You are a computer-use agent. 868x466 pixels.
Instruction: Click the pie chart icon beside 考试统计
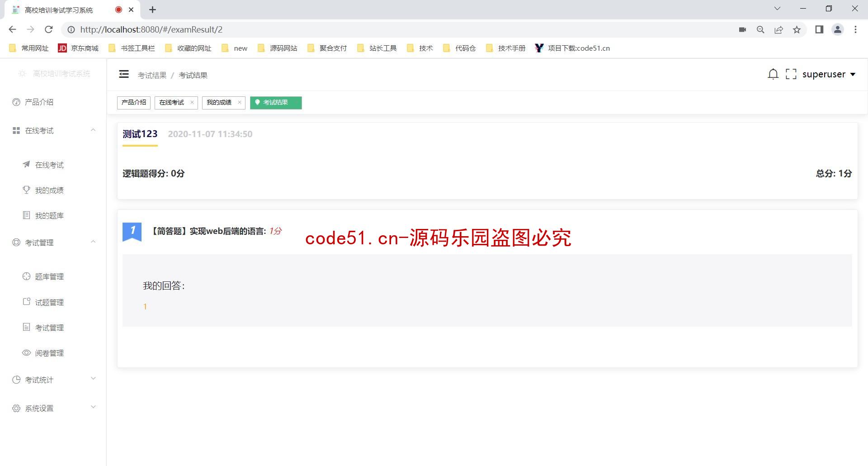pyautogui.click(x=16, y=380)
